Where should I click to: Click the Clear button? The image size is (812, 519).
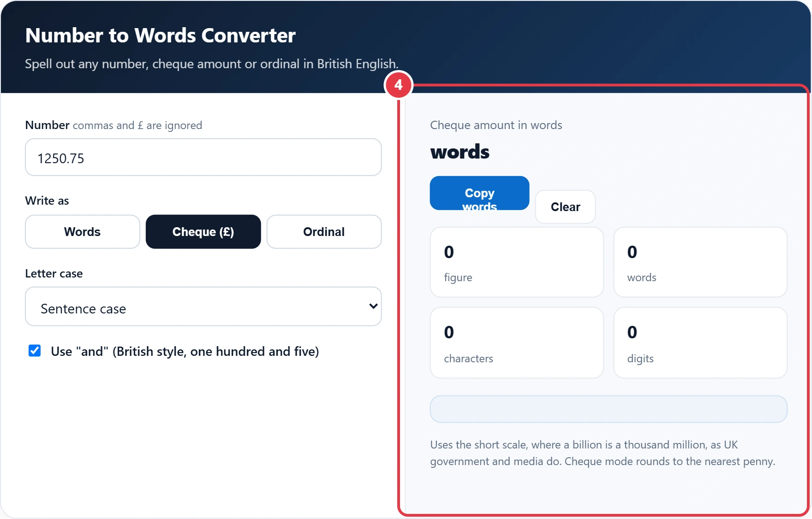[565, 207]
